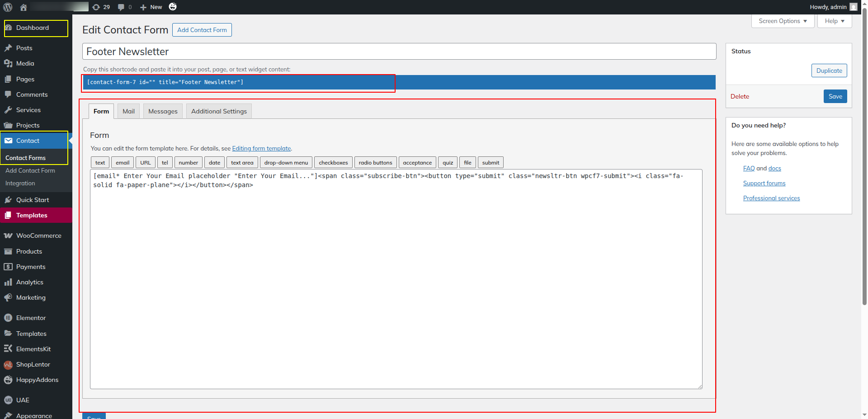This screenshot has height=419, width=868.
Task: Click the WordPress logo icon
Action: (8, 7)
